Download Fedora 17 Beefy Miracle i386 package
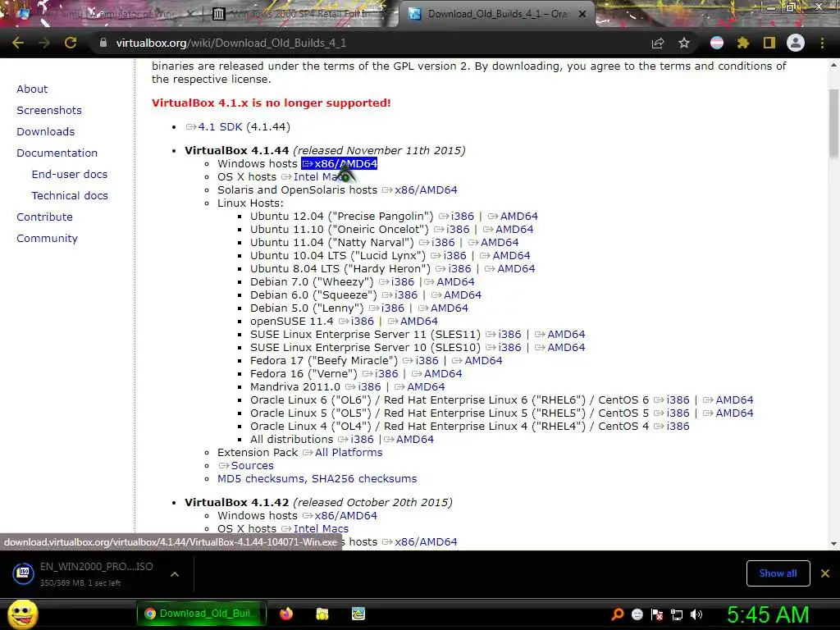The image size is (840, 630). click(x=421, y=361)
